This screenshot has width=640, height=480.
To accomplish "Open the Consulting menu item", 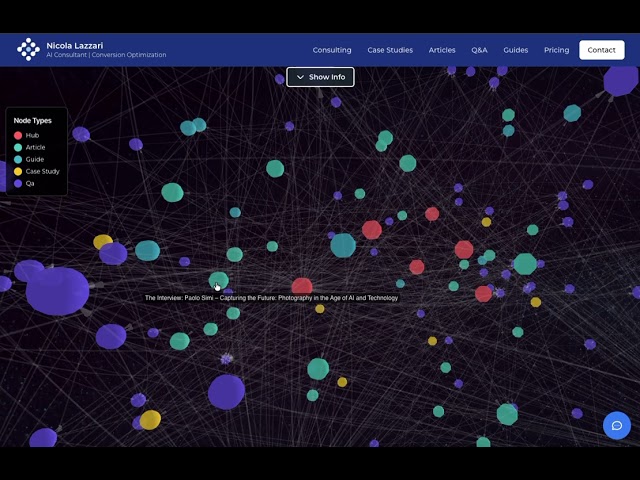I will pos(332,50).
